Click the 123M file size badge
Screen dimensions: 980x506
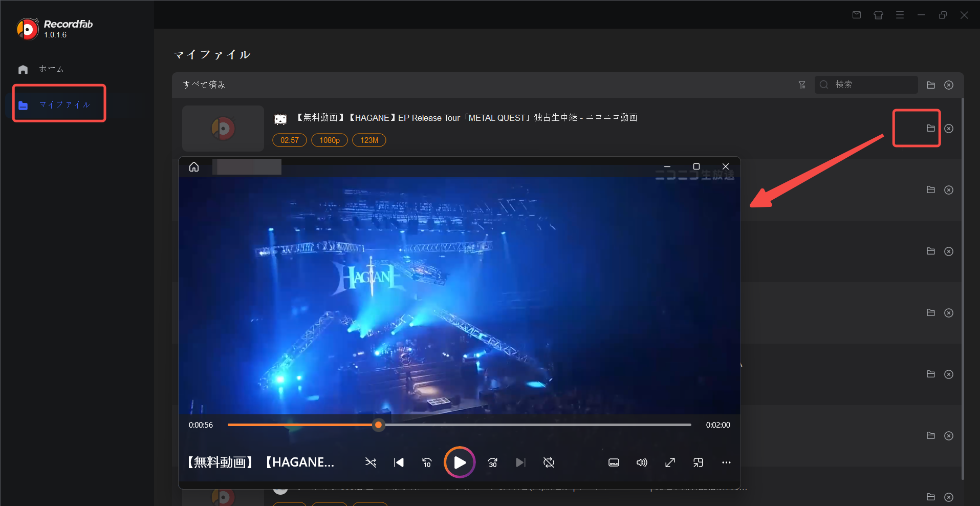369,140
